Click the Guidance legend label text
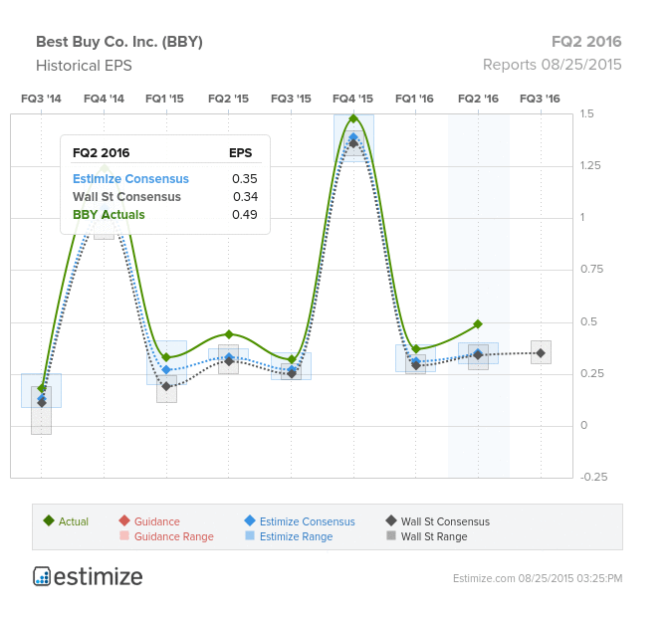This screenshot has width=672, height=617. [157, 521]
